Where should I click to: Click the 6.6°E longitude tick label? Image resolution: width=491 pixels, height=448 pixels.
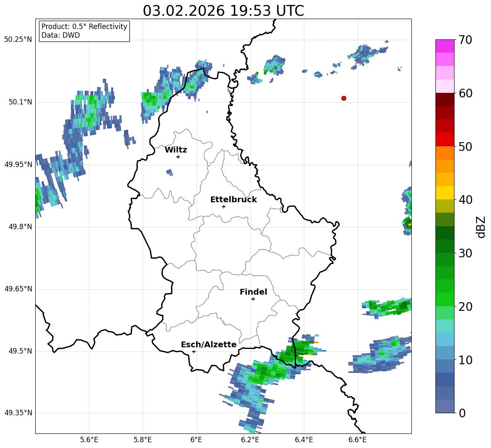(357, 440)
